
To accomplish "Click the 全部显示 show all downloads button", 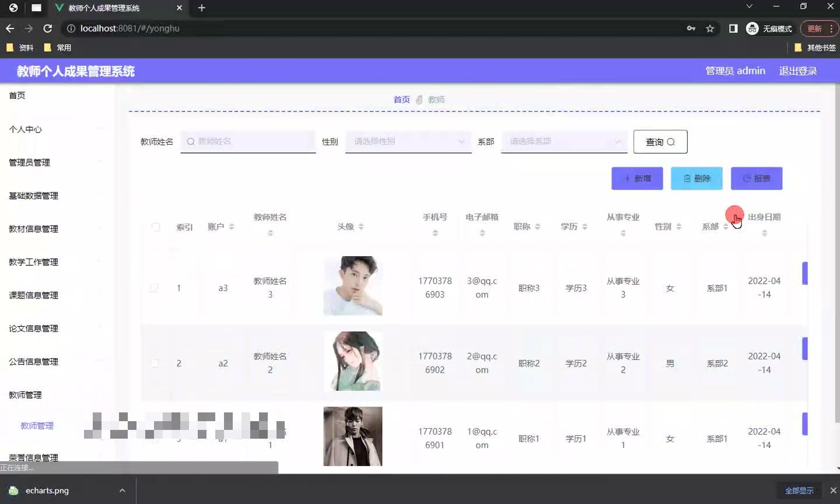I will [x=799, y=491].
